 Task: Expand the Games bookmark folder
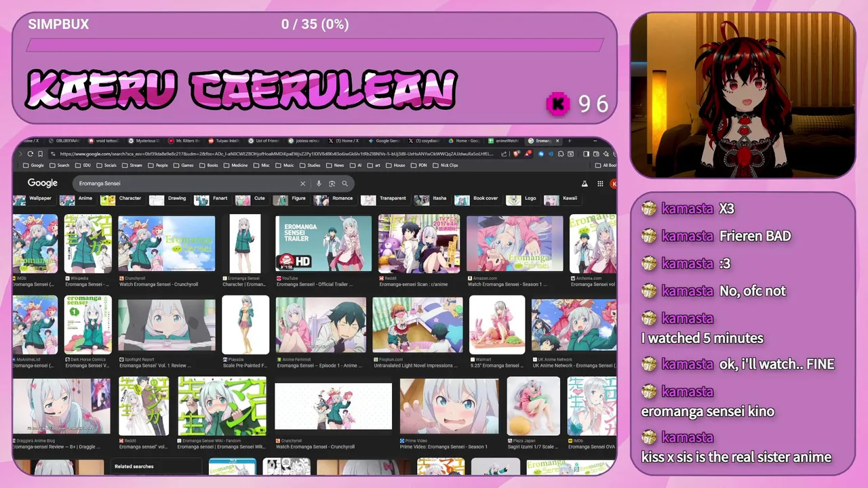pyautogui.click(x=184, y=165)
